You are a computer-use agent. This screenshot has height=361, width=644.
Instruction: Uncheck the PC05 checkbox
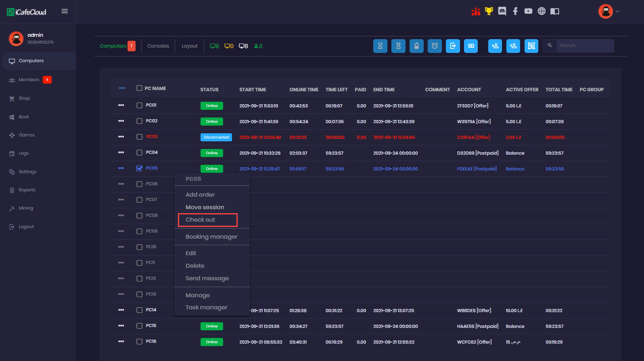tap(139, 168)
